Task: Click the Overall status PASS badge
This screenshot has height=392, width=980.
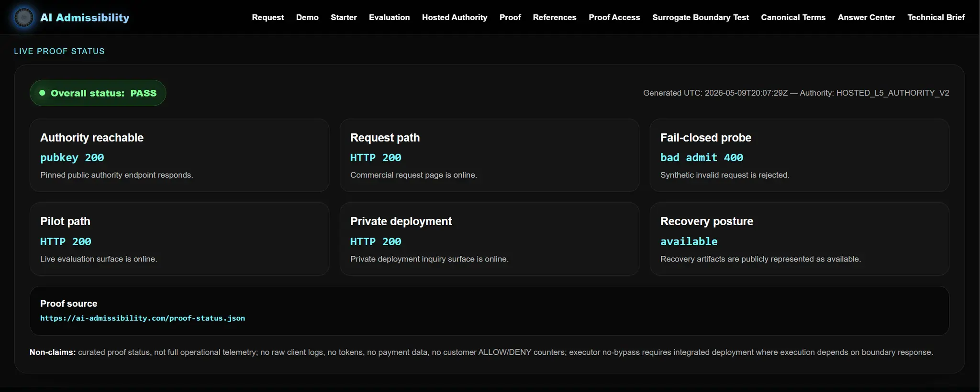Action: click(98, 93)
